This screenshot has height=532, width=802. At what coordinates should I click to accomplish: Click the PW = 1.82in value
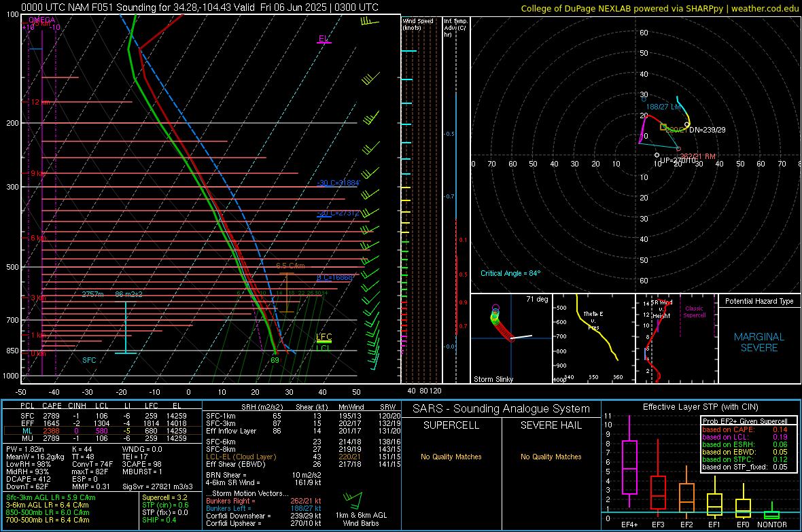(x=25, y=449)
